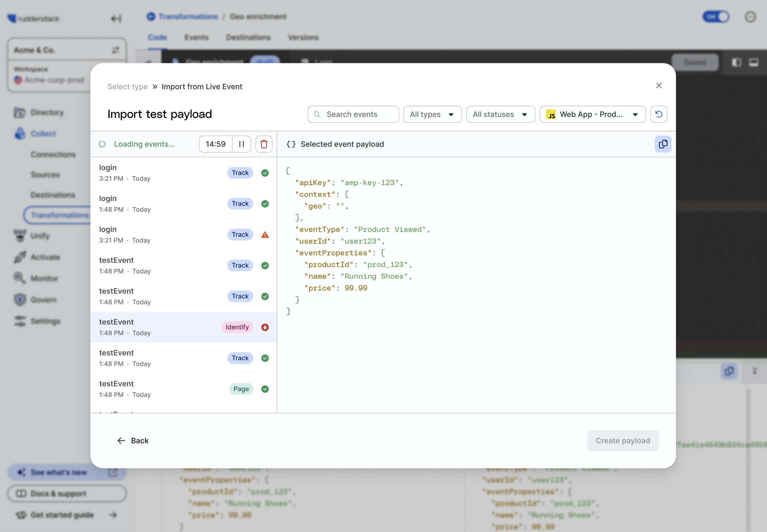Screen dimensions: 767x532
Task: Click the warning icon on third login event
Action: click(265, 235)
